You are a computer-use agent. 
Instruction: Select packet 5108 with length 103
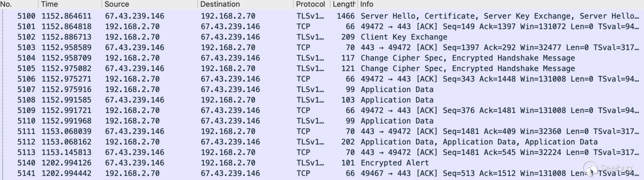[397, 100]
